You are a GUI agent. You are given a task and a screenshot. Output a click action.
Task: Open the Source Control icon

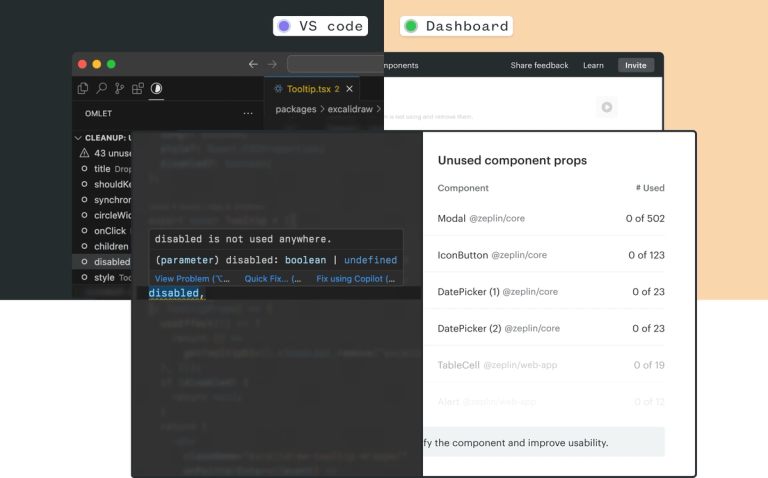[120, 89]
